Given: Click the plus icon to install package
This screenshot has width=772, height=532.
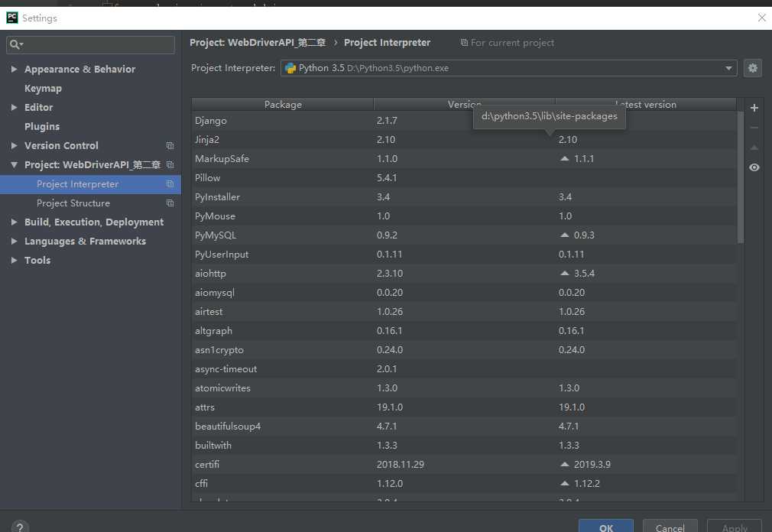Looking at the screenshot, I should (x=754, y=108).
